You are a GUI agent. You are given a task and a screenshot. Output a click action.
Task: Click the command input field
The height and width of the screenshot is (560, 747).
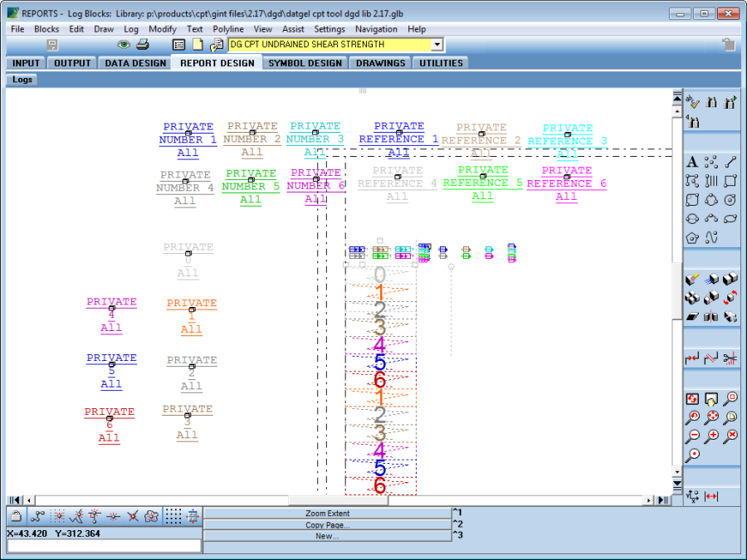[104, 546]
